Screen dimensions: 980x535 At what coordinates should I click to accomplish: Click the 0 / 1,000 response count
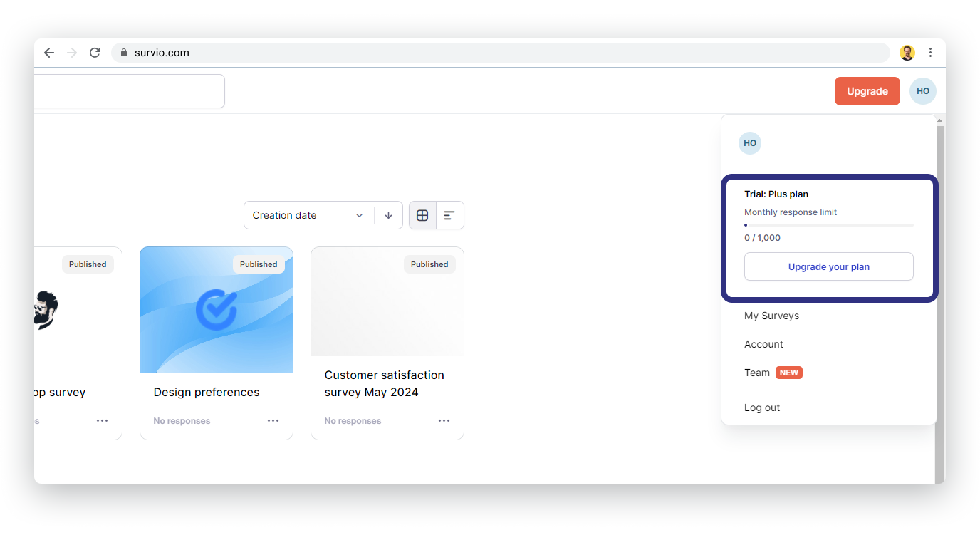pos(762,238)
